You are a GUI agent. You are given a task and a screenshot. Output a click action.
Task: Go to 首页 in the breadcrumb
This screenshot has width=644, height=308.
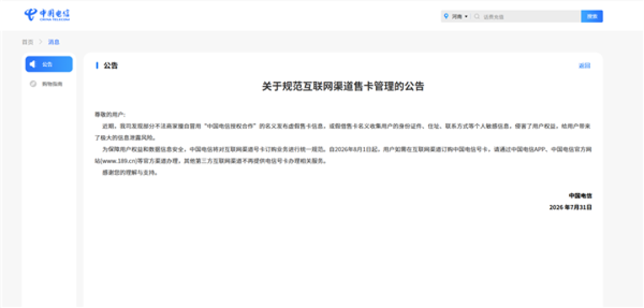[27, 42]
